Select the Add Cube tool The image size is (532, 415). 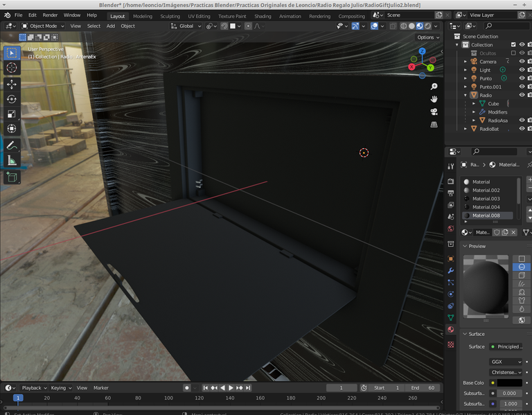[12, 177]
